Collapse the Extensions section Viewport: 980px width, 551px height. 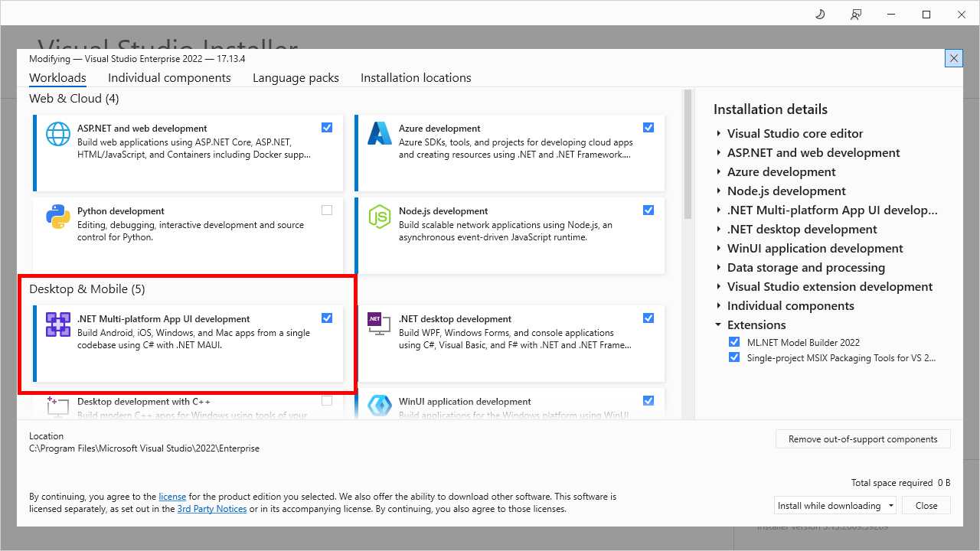click(x=719, y=324)
